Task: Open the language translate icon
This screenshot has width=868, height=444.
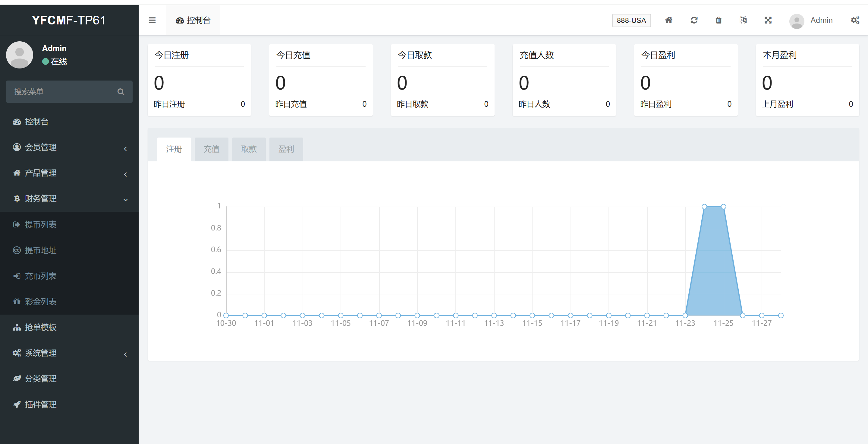Action: [x=743, y=20]
